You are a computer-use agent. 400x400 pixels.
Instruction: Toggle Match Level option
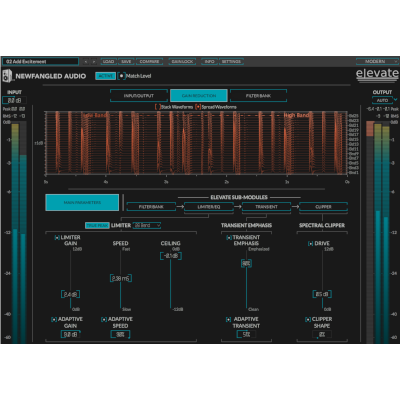click(122, 76)
